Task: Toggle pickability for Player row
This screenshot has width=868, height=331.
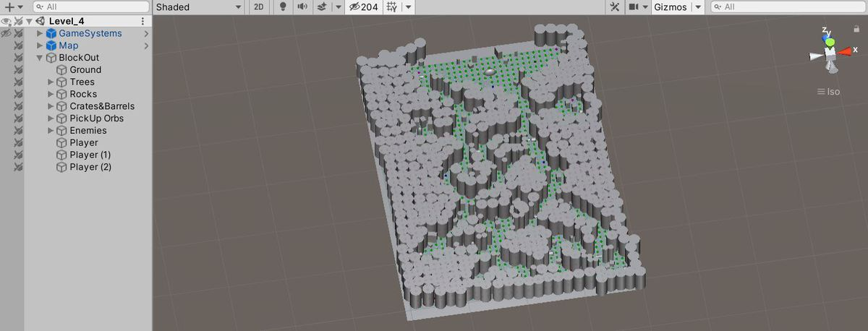Action: click(x=18, y=143)
